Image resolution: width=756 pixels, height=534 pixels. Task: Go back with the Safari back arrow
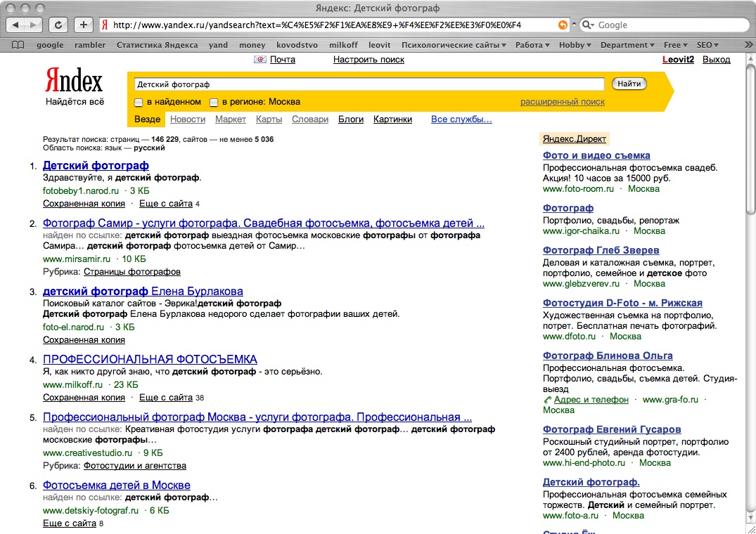point(16,25)
